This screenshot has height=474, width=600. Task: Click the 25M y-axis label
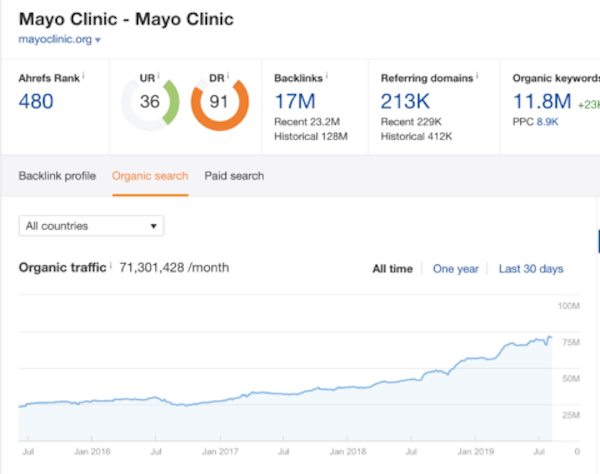[x=571, y=415]
